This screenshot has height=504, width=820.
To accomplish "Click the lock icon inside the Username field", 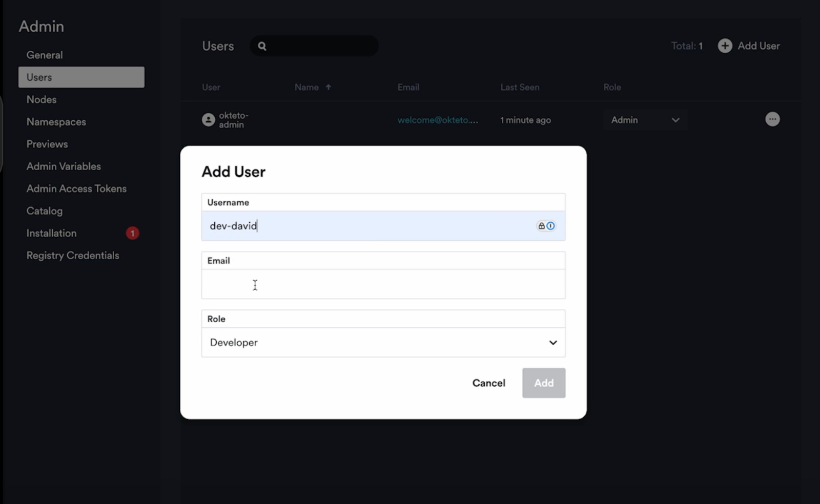I will click(541, 226).
